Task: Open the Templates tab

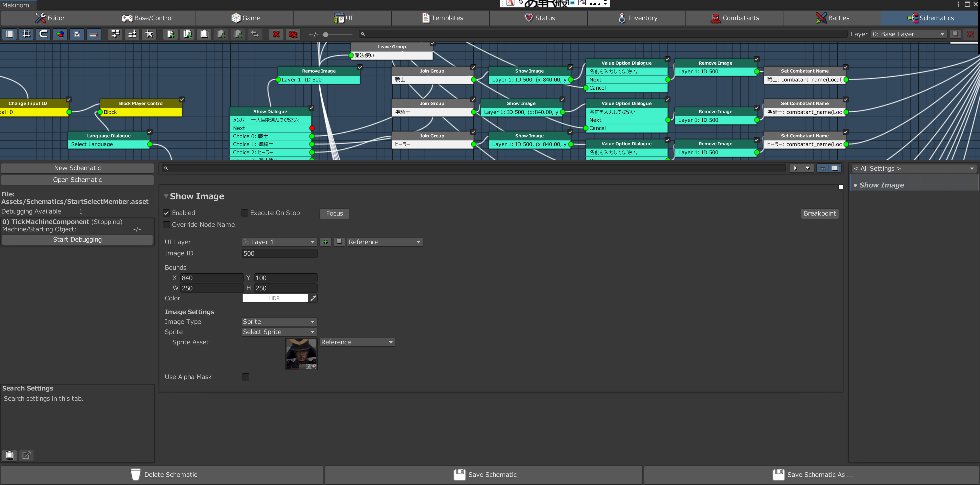Action: pos(441,18)
